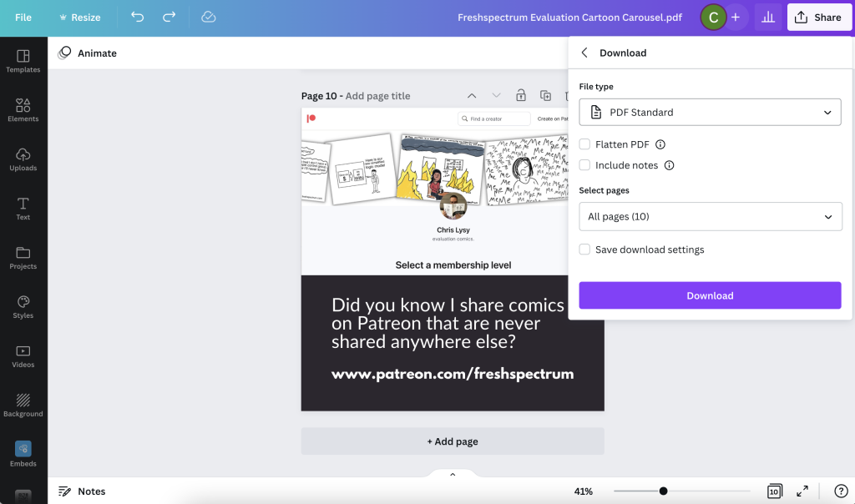Click the Undo arrow icon
This screenshot has width=855, height=504.
138,17
